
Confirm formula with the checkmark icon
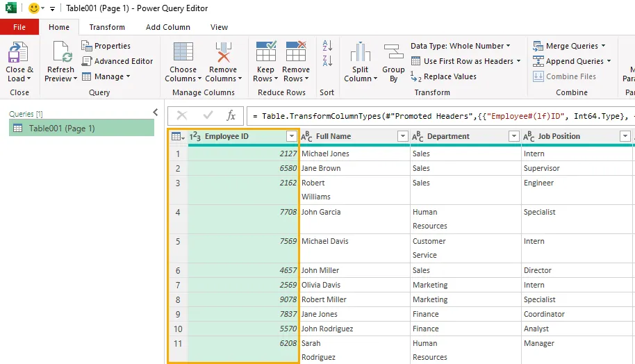pyautogui.click(x=208, y=116)
